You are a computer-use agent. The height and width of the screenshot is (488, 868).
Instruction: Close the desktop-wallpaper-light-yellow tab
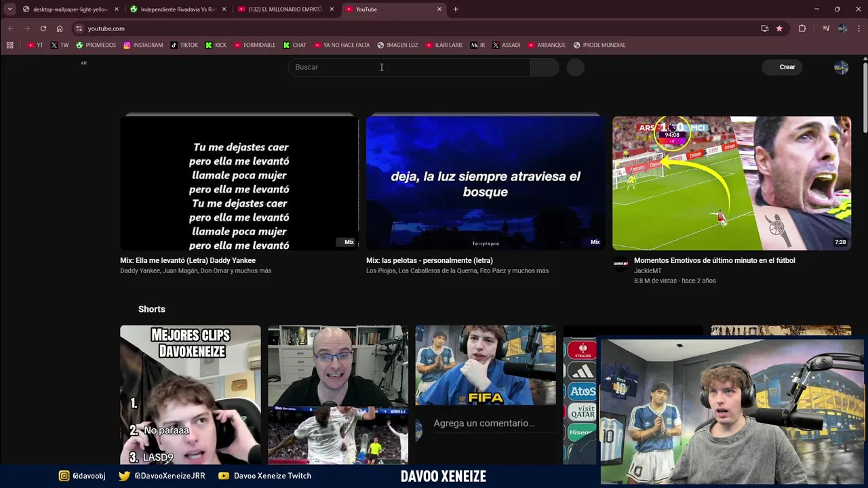pos(117,9)
